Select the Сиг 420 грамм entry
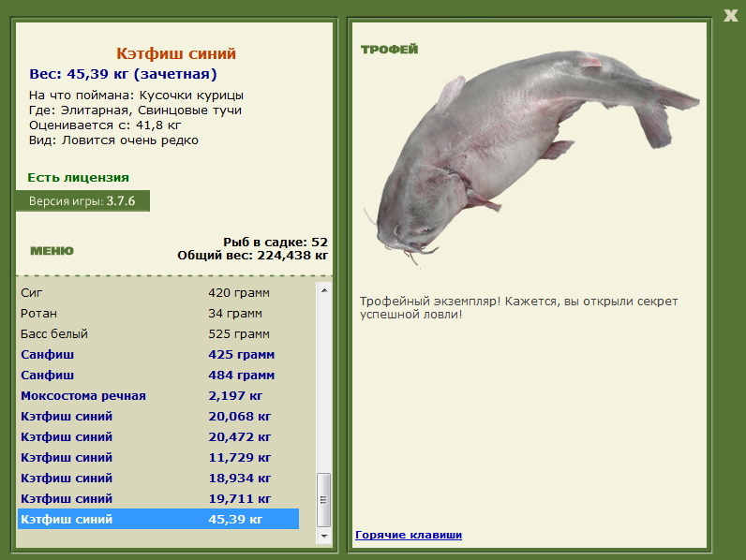Image resolution: width=746 pixels, height=560 pixels. pyautogui.click(x=158, y=293)
